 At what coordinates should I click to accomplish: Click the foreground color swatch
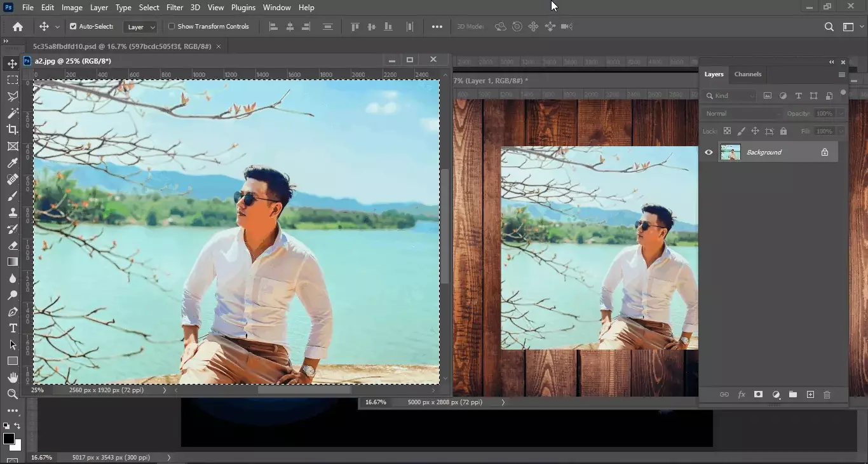tap(10, 439)
